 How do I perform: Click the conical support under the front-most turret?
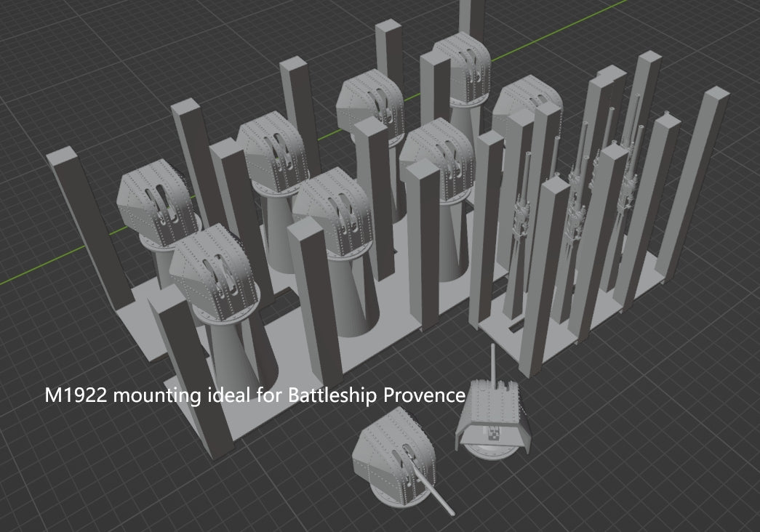pyautogui.click(x=240, y=349)
